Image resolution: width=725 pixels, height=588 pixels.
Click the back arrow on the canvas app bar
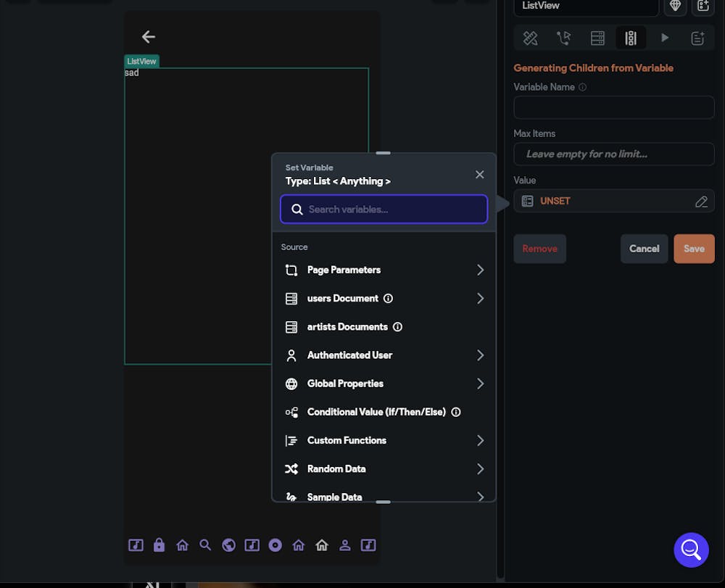coord(149,37)
